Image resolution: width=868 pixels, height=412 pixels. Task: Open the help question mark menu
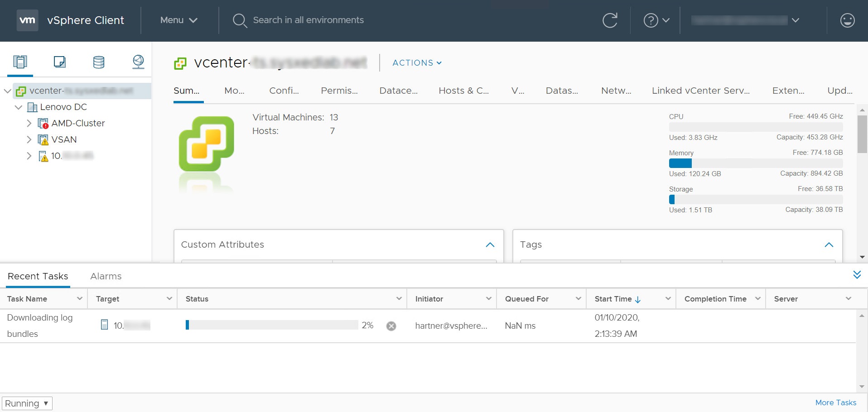pos(656,20)
